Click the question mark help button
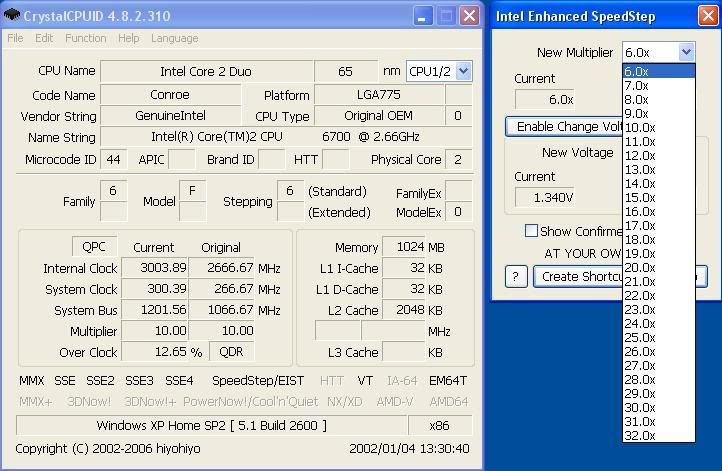Screen dimensions: 722x471 [x=516, y=277]
